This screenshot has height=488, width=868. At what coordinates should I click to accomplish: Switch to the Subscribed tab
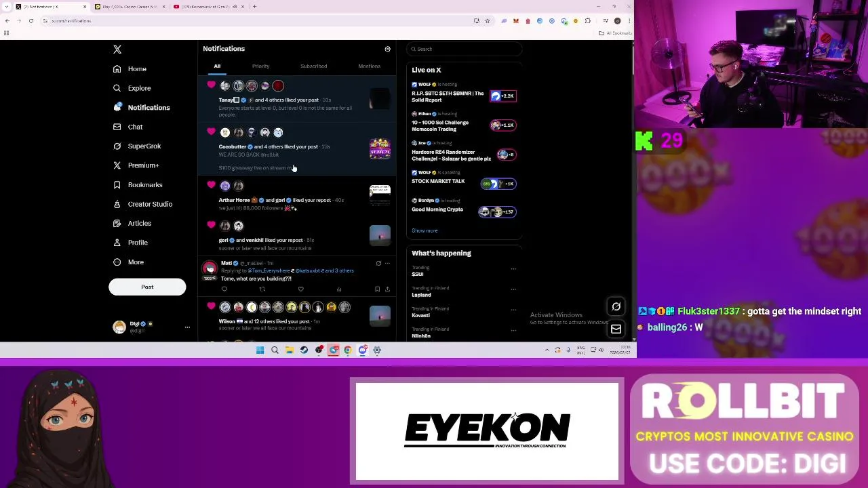point(313,66)
